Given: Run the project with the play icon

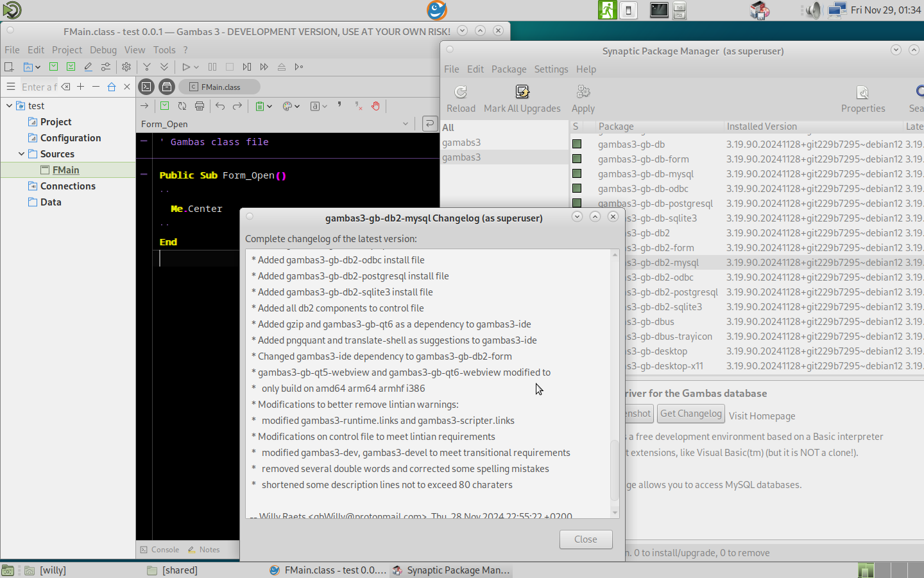Looking at the screenshot, I should [186, 67].
